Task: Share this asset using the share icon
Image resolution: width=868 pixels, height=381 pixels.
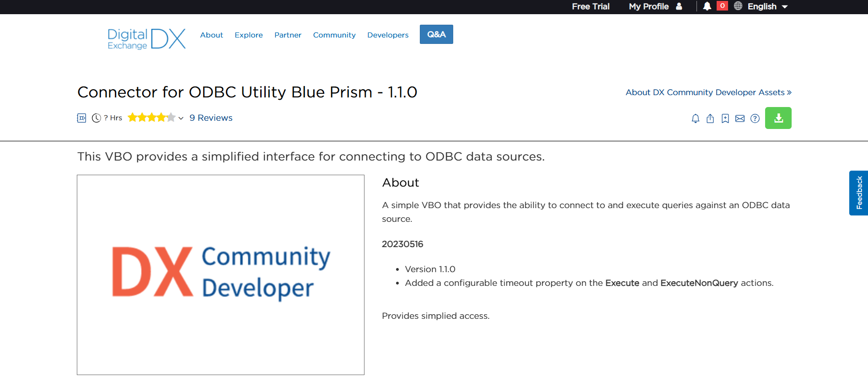Action: pyautogui.click(x=710, y=118)
